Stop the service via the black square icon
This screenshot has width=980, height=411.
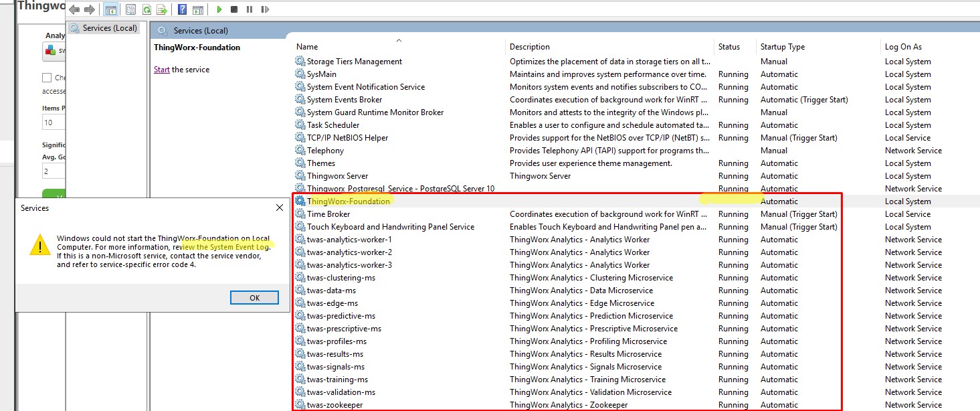[x=234, y=9]
